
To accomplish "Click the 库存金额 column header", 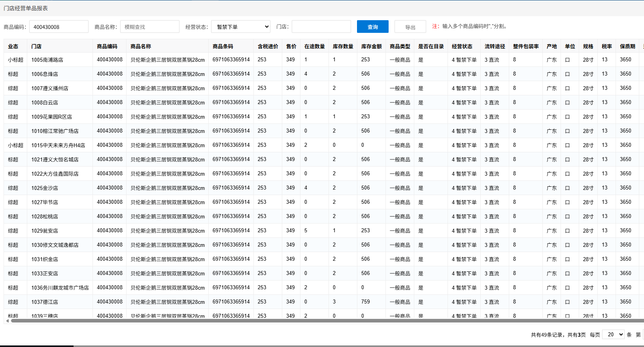I will (x=371, y=46).
